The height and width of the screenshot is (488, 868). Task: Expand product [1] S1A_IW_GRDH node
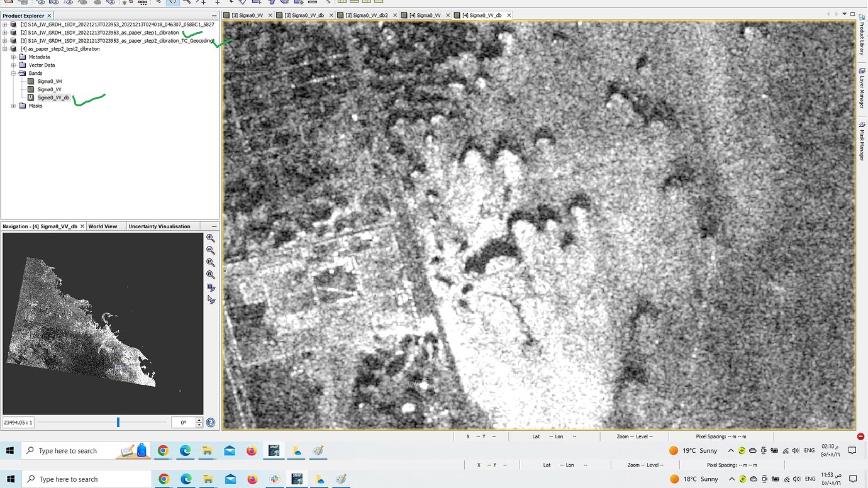[5, 25]
